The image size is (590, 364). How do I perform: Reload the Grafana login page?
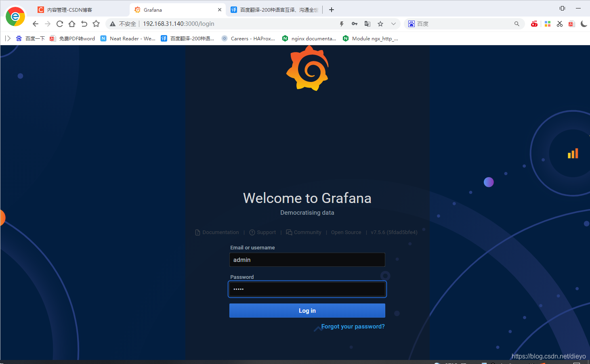coord(60,24)
